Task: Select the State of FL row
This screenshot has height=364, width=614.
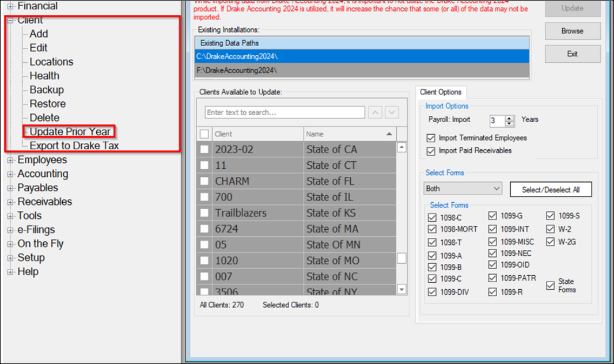Action: click(297, 181)
